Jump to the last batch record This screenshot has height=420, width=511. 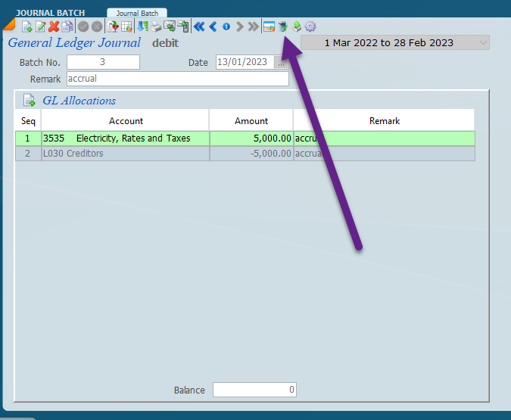(253, 26)
